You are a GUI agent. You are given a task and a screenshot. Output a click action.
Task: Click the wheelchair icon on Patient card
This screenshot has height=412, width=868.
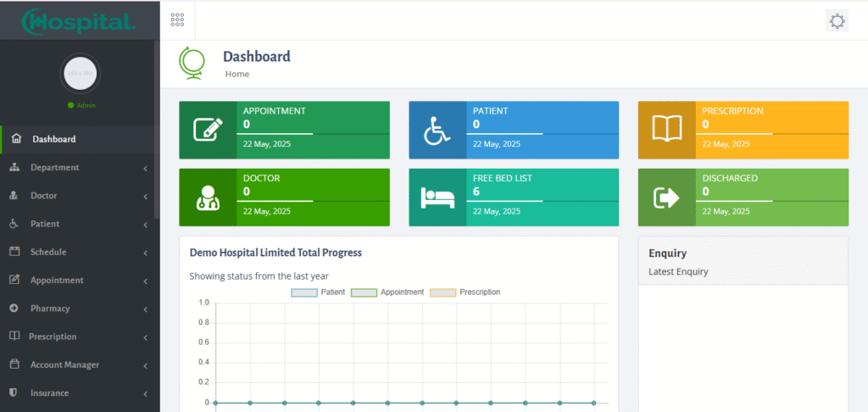(437, 130)
